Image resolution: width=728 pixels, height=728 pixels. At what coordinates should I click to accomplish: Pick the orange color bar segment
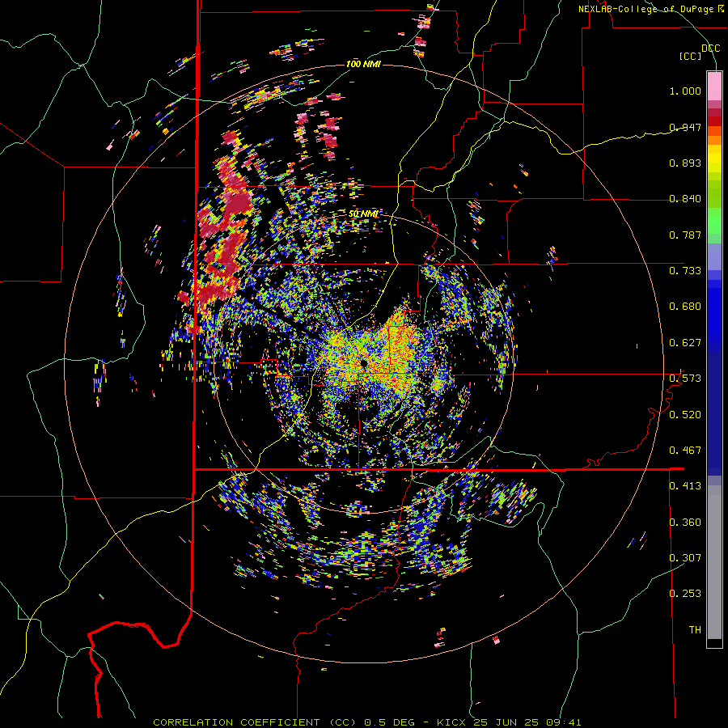coord(714,139)
